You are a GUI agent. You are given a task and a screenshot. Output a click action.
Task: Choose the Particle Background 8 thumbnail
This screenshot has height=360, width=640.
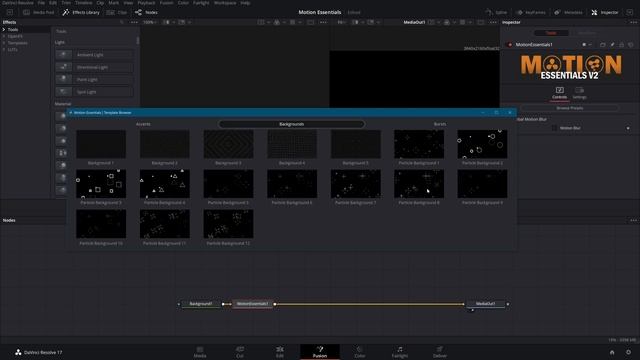419,184
